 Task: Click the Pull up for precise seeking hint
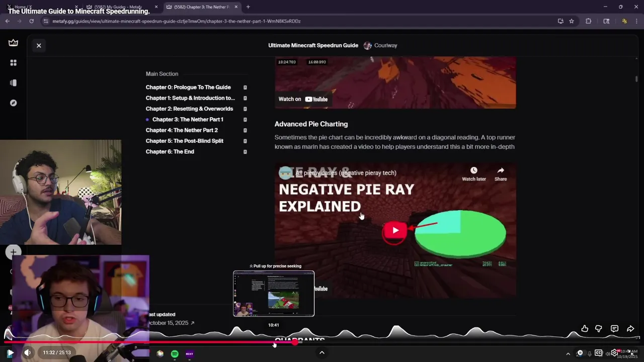coord(275,266)
